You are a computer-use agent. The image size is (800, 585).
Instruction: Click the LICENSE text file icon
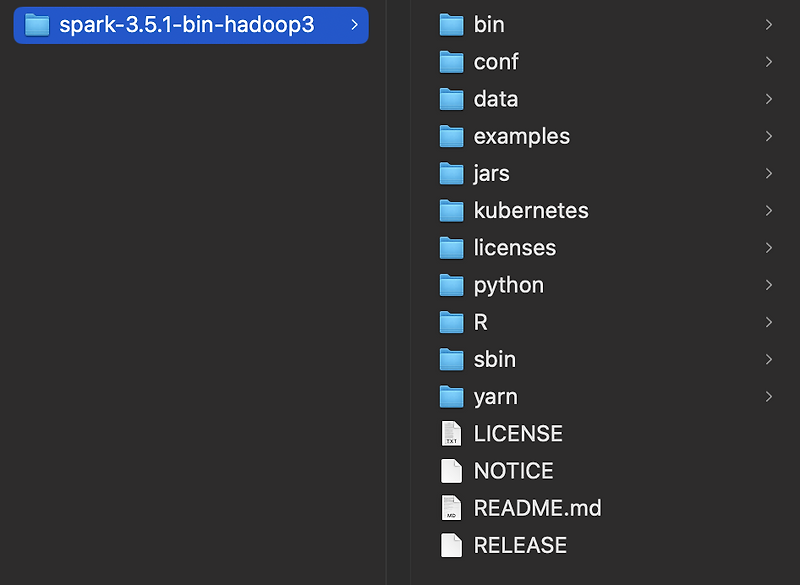[452, 434]
